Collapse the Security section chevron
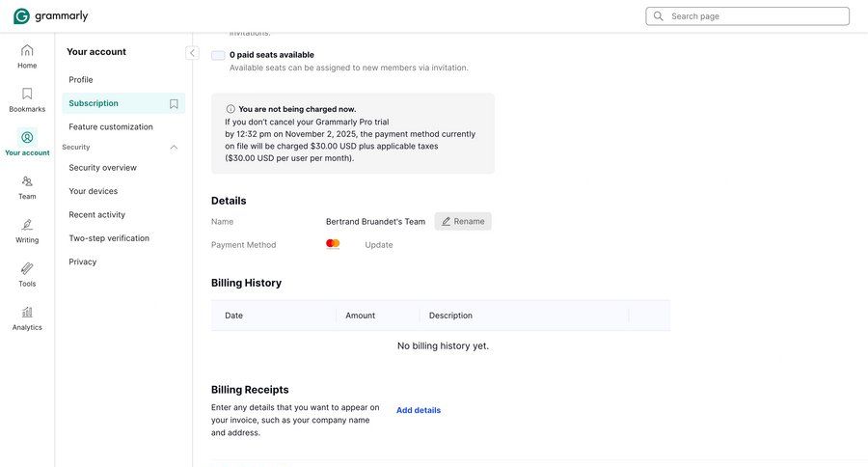Screen dimensions: 868x467 point(174,147)
